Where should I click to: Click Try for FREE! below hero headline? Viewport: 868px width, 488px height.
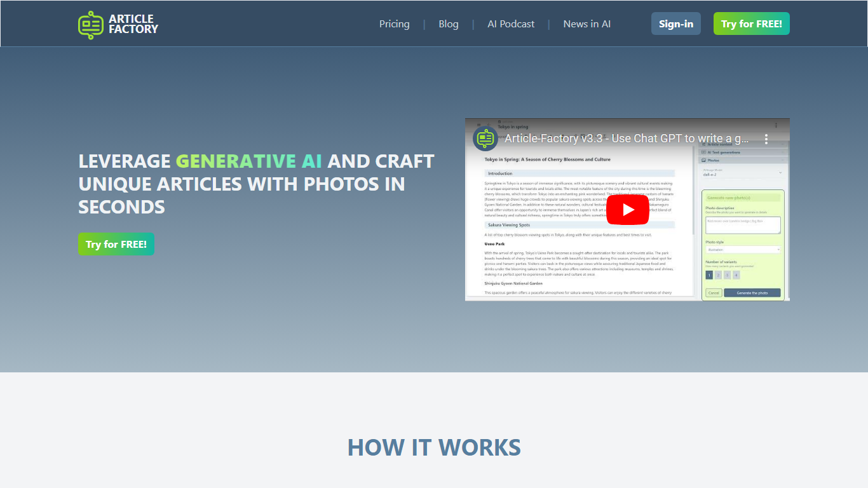point(116,244)
